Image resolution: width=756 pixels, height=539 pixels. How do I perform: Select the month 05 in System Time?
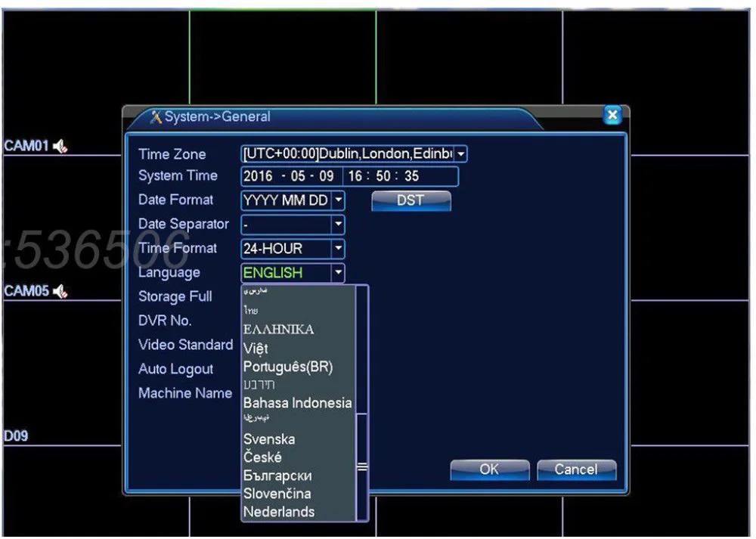point(298,176)
